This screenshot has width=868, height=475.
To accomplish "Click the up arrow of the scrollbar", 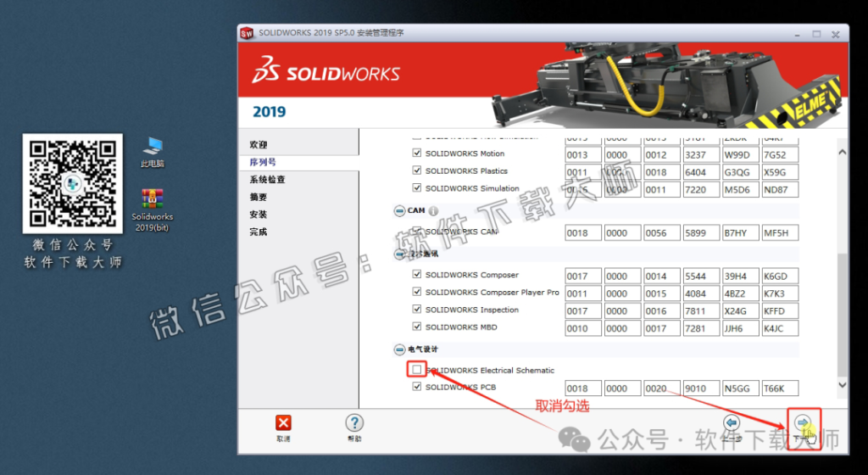I will pos(842,152).
